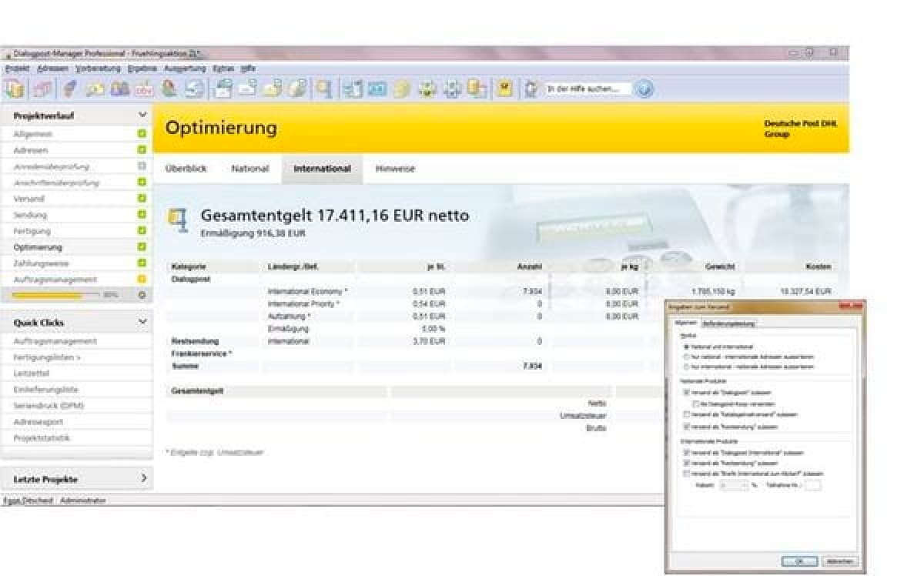924x576 pixels.
Task: Switch to the Hinweise tab
Action: (x=395, y=169)
